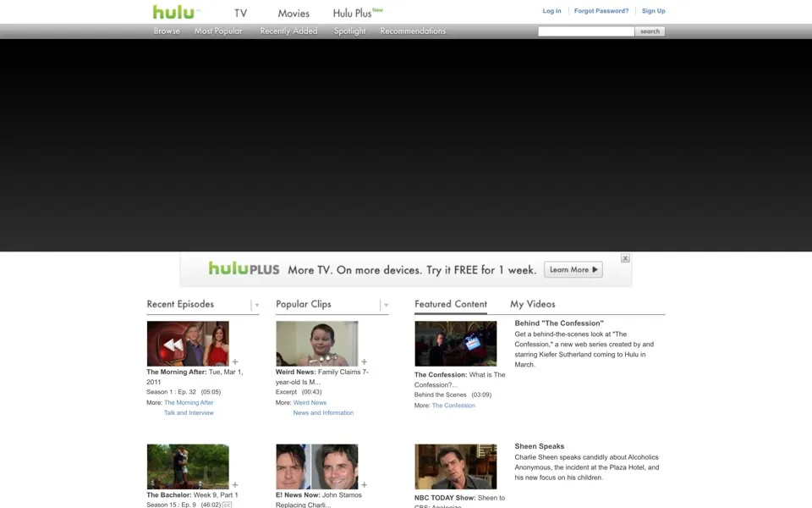Click E! News Now clip title
This screenshot has width=812, height=508.
pyautogui.click(x=319, y=500)
